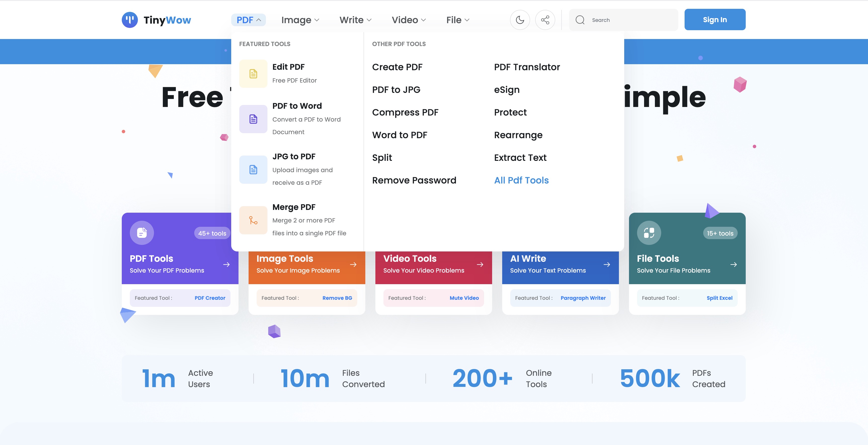Click the Sign In button
868x445 pixels.
[x=715, y=20]
